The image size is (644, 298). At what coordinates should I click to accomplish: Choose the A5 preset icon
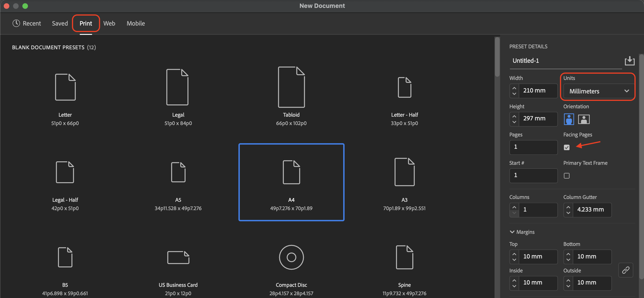[x=178, y=172]
